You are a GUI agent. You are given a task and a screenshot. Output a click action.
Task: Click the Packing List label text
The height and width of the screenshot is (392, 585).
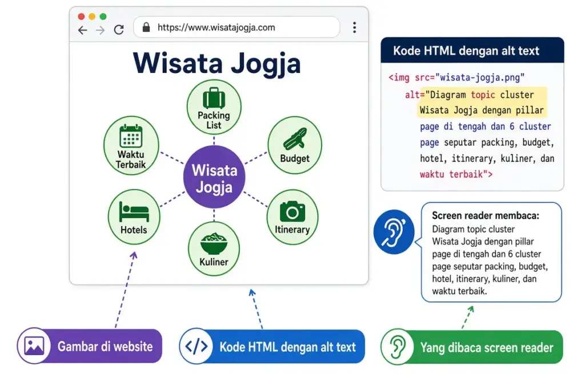click(x=214, y=120)
